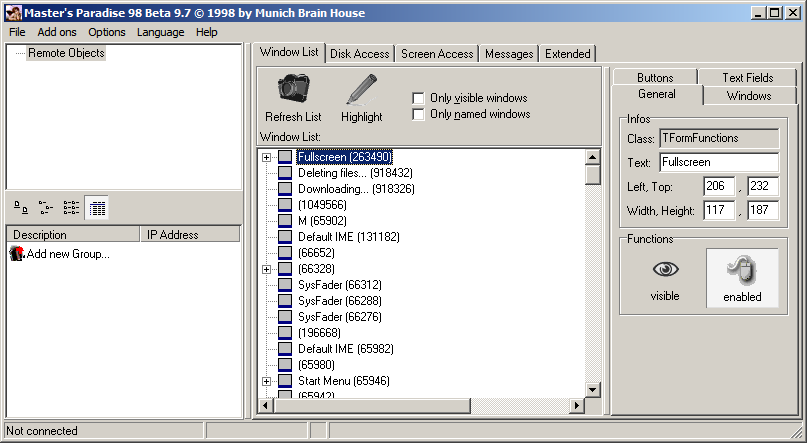The image size is (807, 443).
Task: Expand the Start Menu (65946) node
Action: pos(267,381)
